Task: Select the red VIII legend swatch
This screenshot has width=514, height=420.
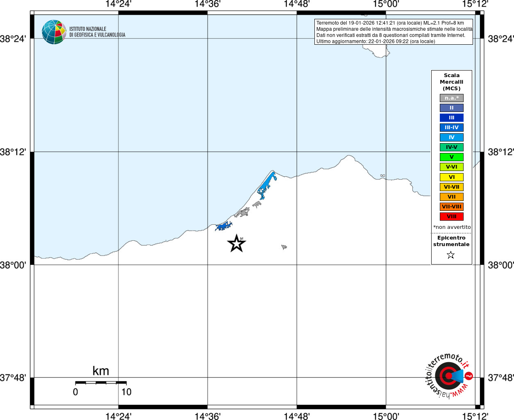Action: click(452, 217)
